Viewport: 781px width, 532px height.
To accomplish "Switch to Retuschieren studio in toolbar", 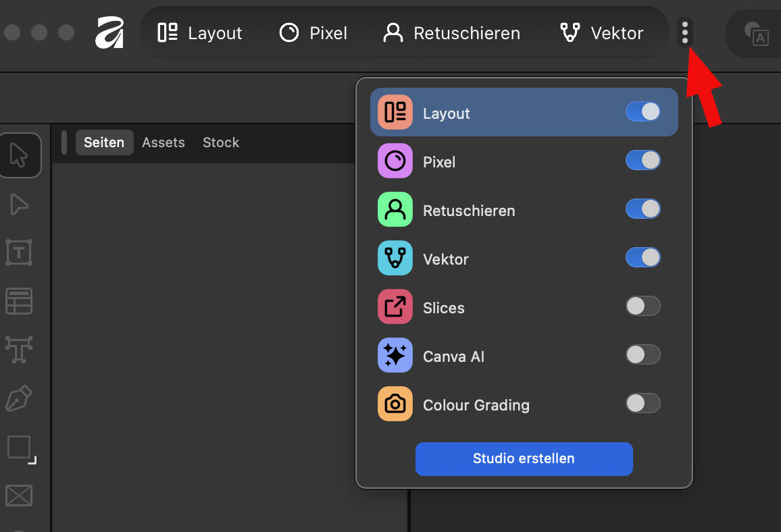I will [x=451, y=33].
